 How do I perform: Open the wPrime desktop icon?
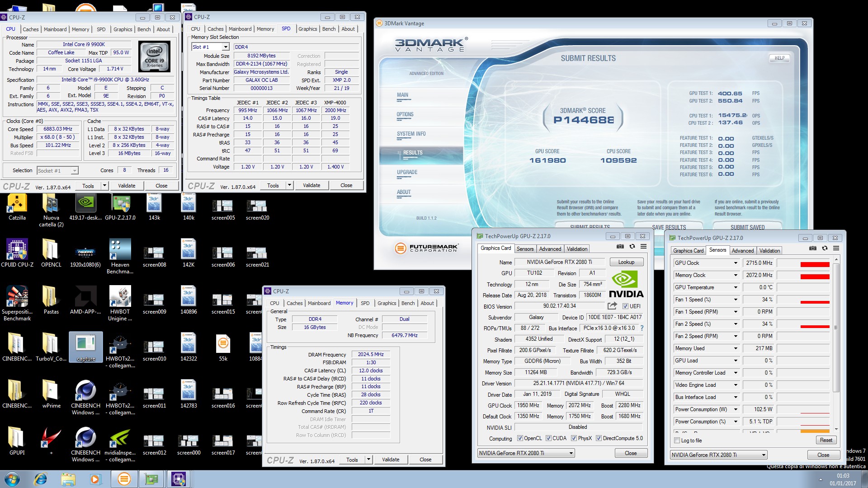click(51, 394)
